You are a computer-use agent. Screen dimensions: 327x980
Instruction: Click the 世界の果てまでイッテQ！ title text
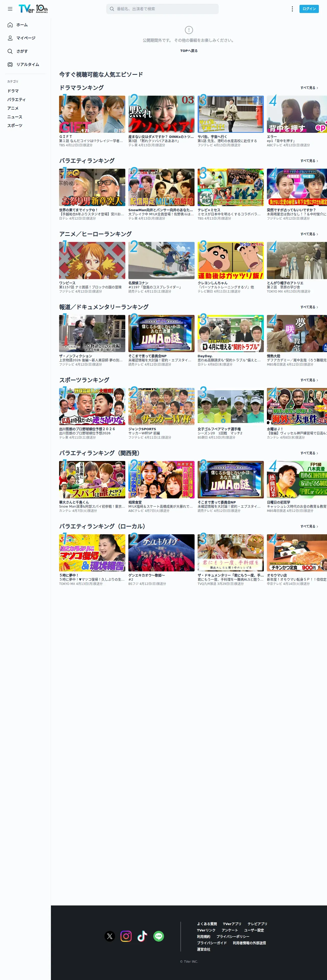pos(78,210)
